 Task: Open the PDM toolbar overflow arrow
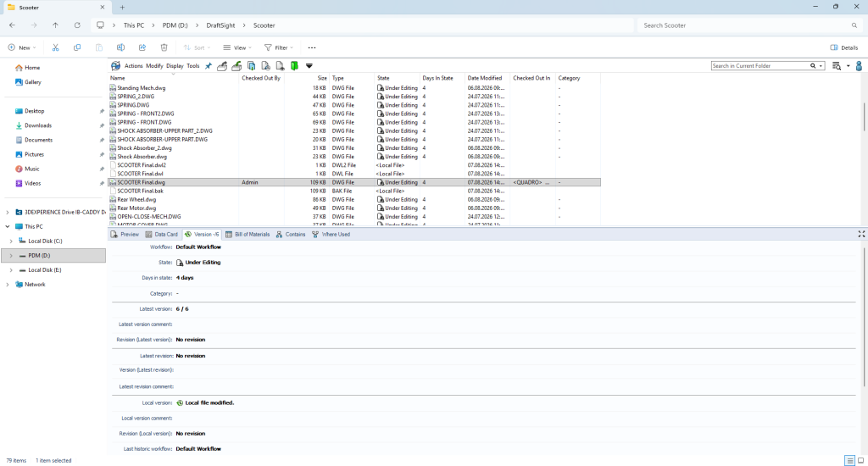click(x=309, y=66)
